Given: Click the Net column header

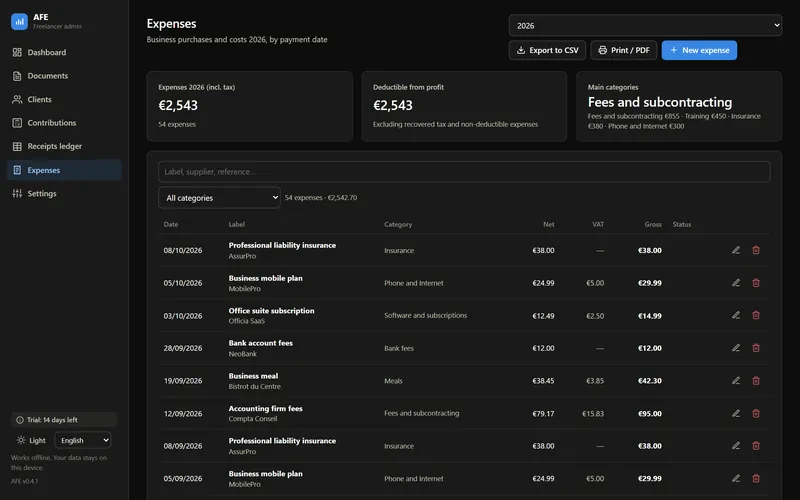Looking at the screenshot, I should [x=548, y=224].
